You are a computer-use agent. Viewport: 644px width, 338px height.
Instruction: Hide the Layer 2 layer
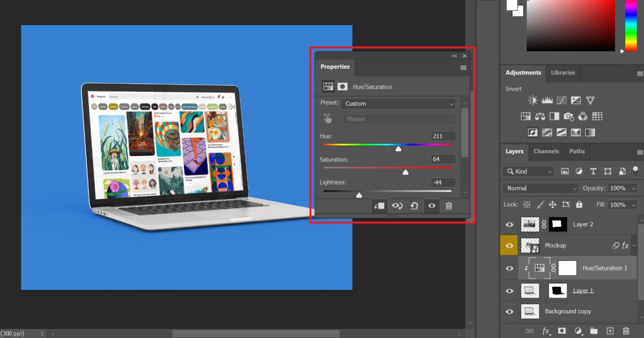point(509,224)
